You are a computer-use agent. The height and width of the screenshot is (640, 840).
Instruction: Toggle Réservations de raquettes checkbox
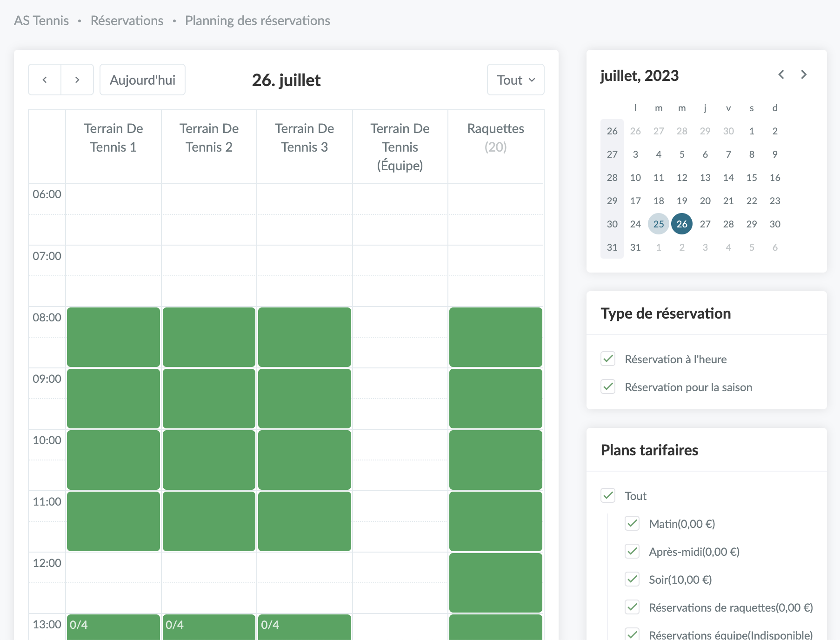(x=632, y=607)
